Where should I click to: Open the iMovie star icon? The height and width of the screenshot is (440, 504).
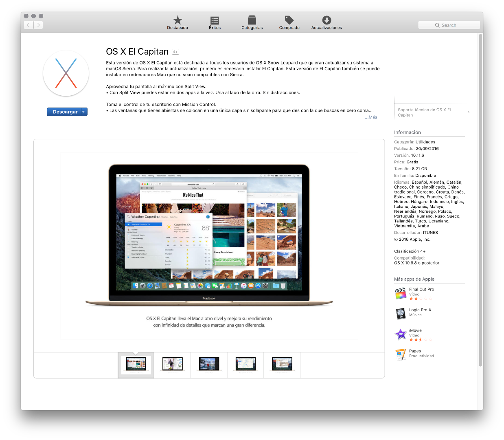click(401, 334)
